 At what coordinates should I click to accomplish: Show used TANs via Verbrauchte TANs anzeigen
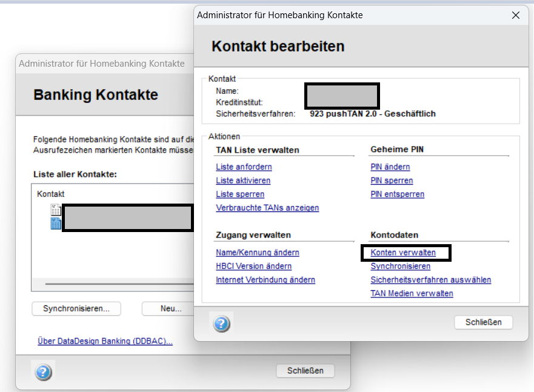click(x=267, y=208)
